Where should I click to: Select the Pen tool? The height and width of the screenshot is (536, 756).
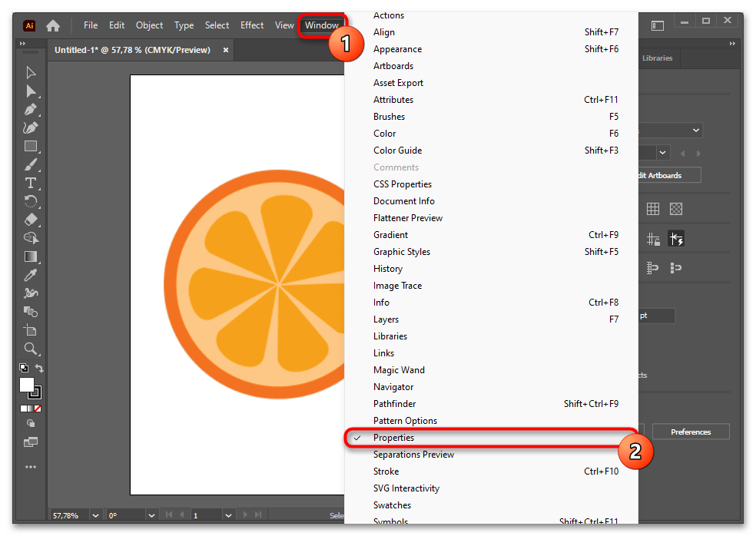coord(31,109)
